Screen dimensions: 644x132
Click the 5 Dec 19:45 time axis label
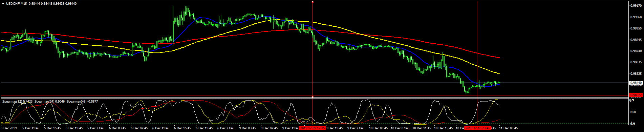[74, 129]
